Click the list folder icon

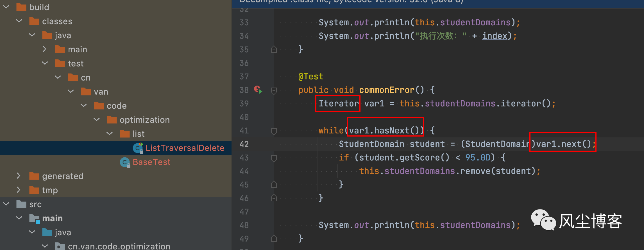click(x=125, y=133)
